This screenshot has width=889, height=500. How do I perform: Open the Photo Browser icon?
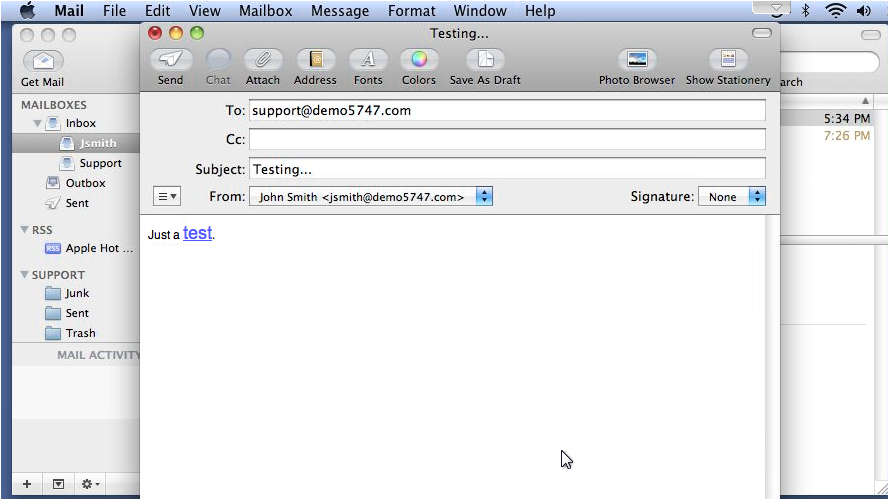point(637,60)
